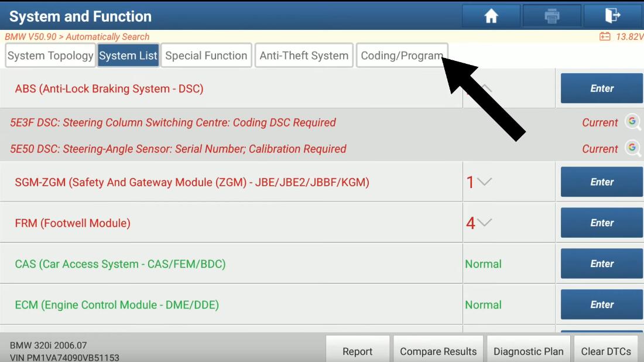Open ABS system with Enter button
The height and width of the screenshot is (362, 644).
click(602, 88)
